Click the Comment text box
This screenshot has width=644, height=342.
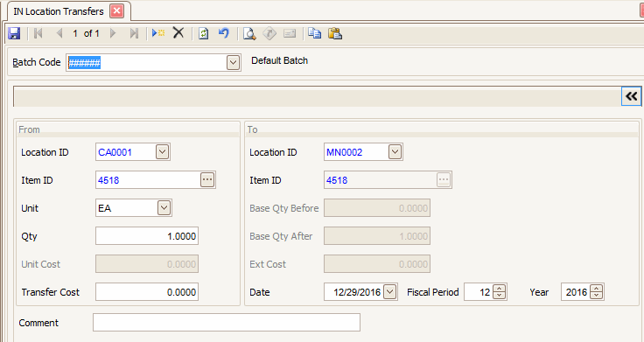pos(227,322)
